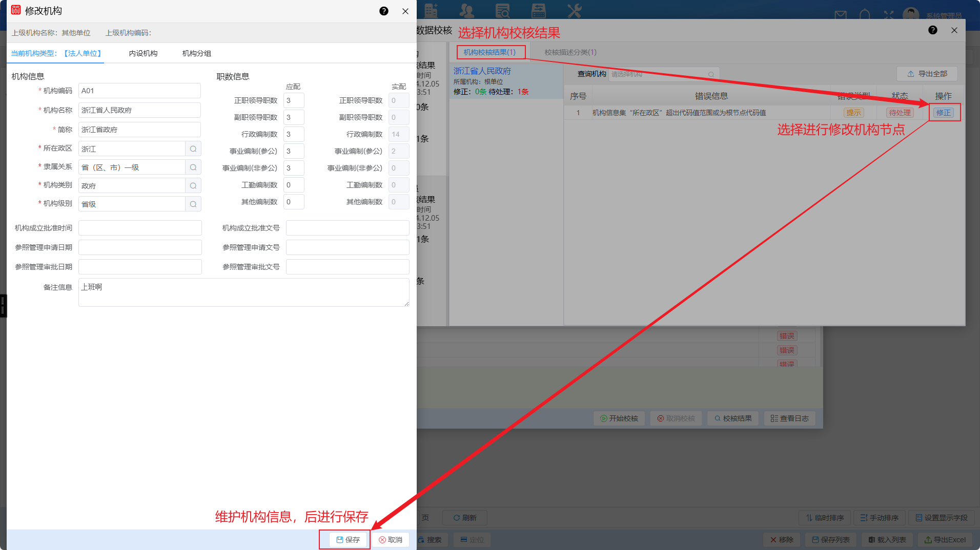
Task: Switch to 机构分组 tab
Action: tap(196, 53)
